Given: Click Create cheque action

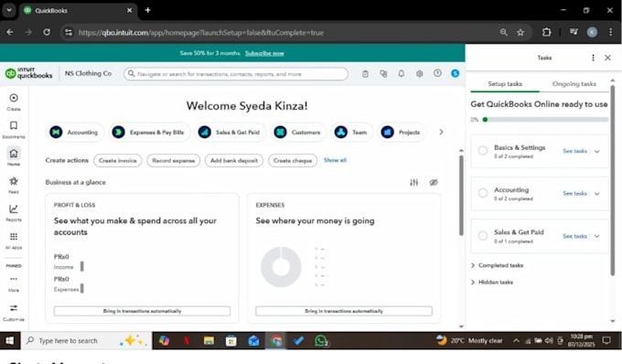Looking at the screenshot, I should point(293,161).
